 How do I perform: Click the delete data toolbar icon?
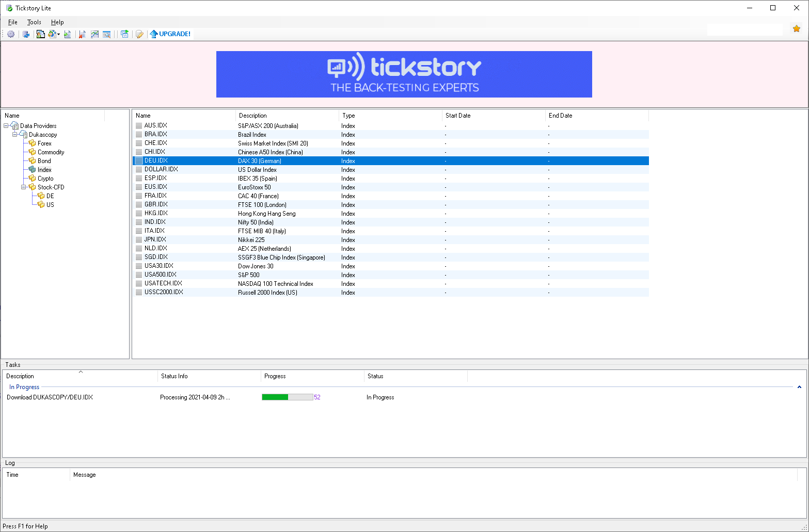pos(82,34)
